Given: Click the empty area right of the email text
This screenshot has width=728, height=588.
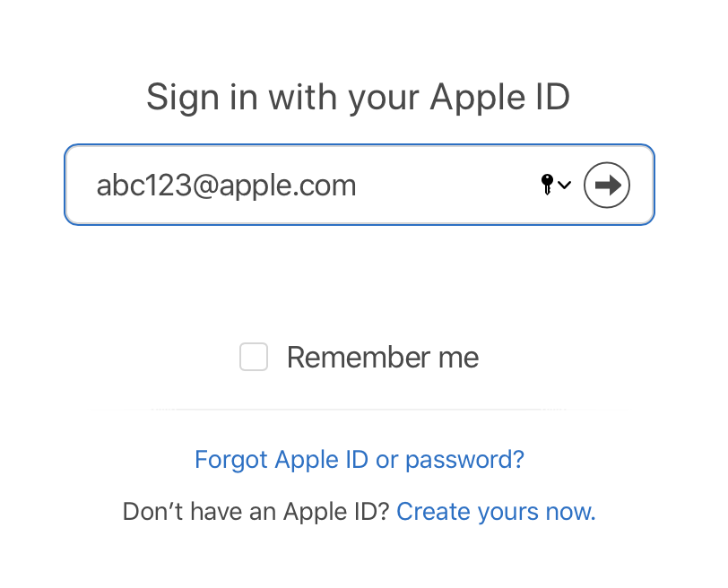Looking at the screenshot, I should pyautogui.click(x=446, y=185).
